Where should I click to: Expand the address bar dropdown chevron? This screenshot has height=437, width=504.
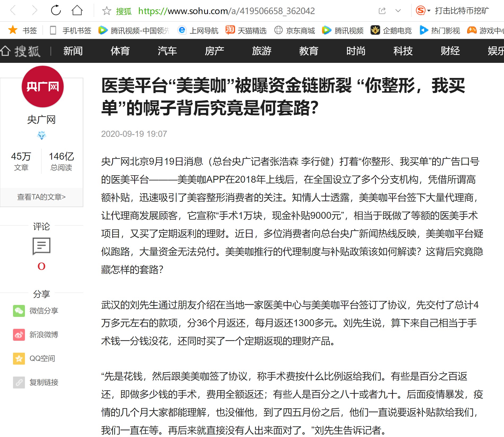point(398,11)
